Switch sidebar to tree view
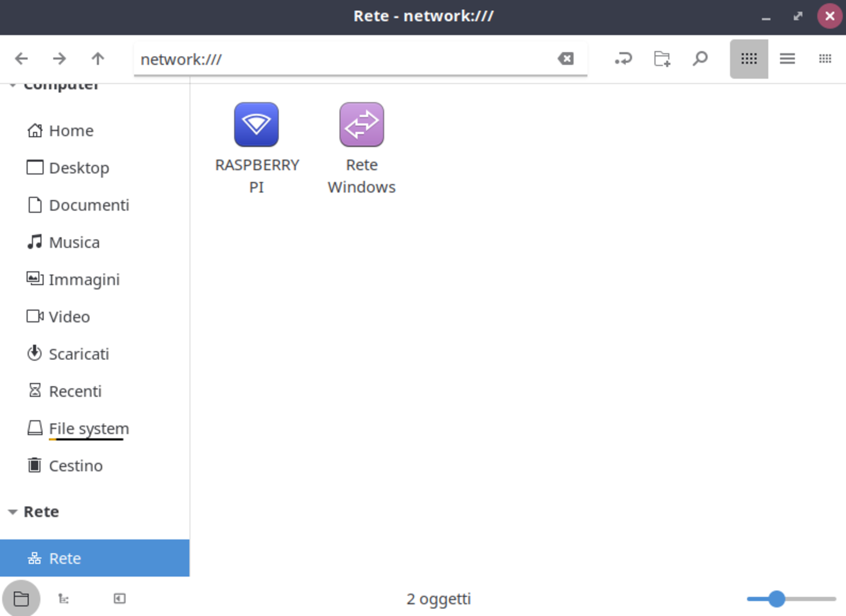 click(64, 598)
